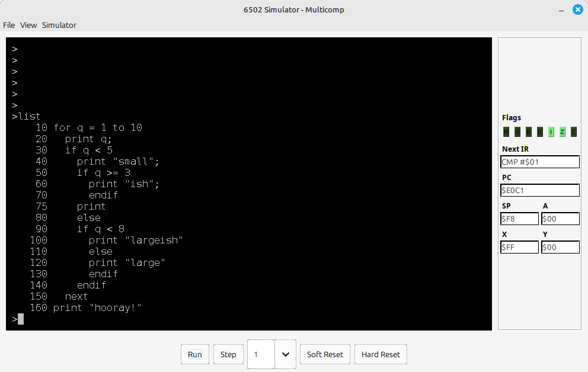588x372 pixels.
Task: Expand the step count dropdown arrow
Action: tap(285, 354)
